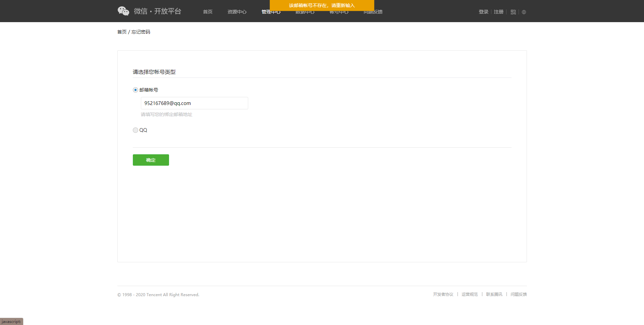Open the 问题反馈 header navigation item
Screen dimensions: 644x325
tap(373, 12)
